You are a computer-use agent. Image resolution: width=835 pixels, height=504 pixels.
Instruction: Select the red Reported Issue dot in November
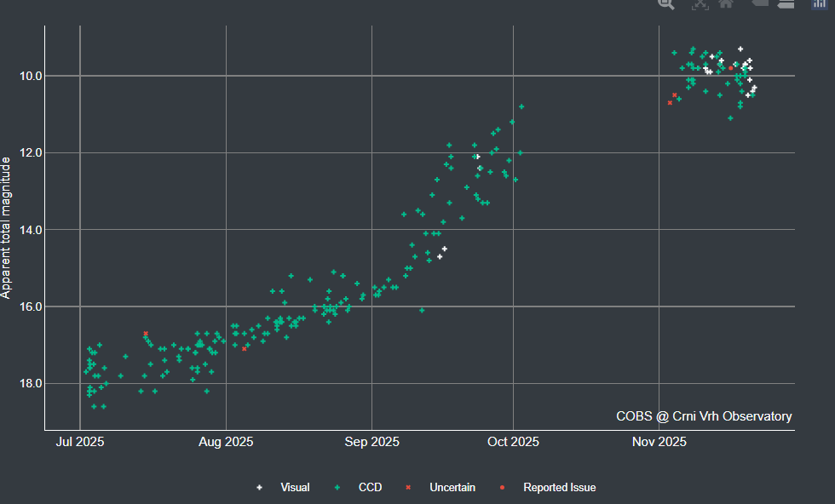(731, 68)
